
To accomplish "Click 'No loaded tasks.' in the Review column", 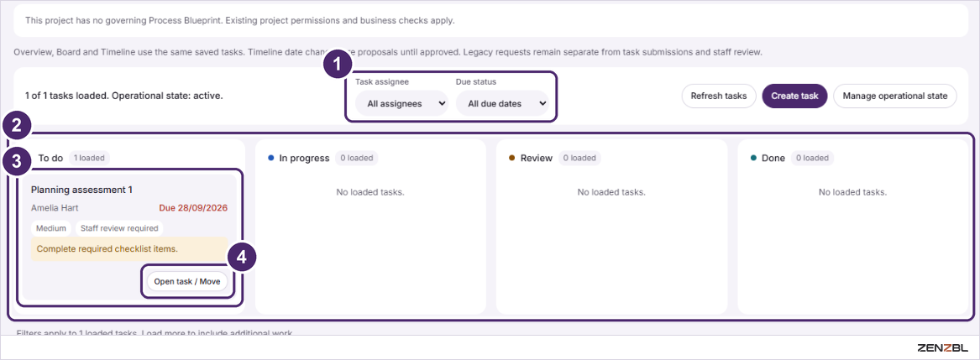I will 611,192.
